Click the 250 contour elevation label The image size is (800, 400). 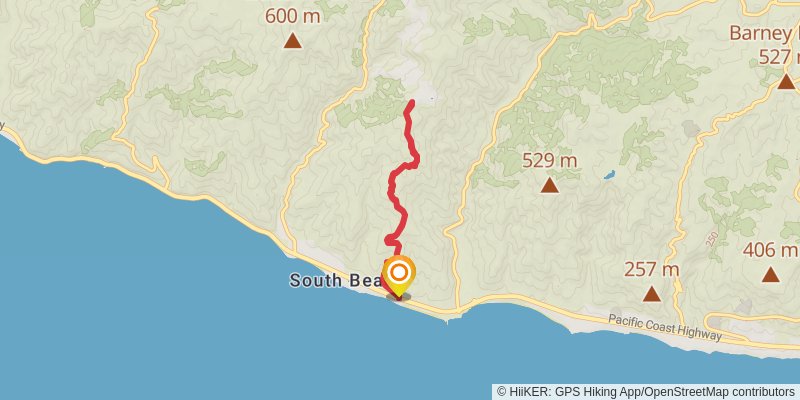(x=713, y=239)
